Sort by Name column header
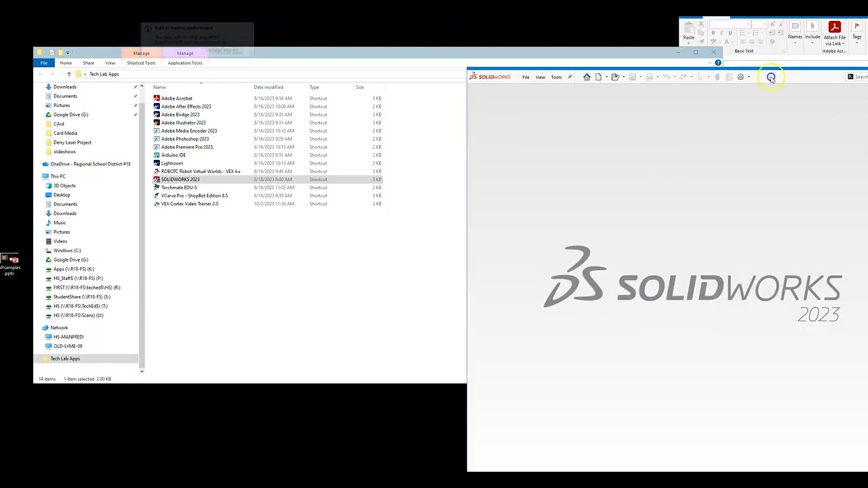The width and height of the screenshot is (868, 488). pos(159,87)
